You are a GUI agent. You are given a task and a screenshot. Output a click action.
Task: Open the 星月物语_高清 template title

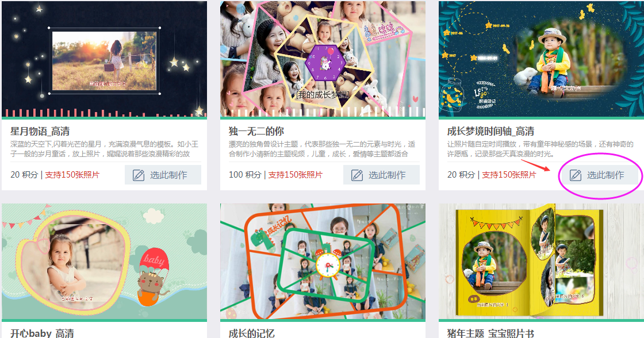coord(40,132)
